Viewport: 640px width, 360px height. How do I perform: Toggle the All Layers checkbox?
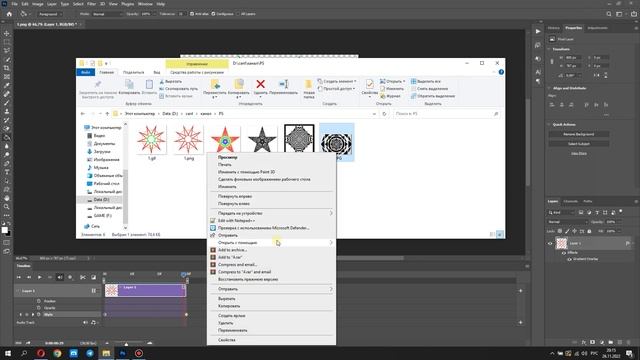click(x=238, y=14)
